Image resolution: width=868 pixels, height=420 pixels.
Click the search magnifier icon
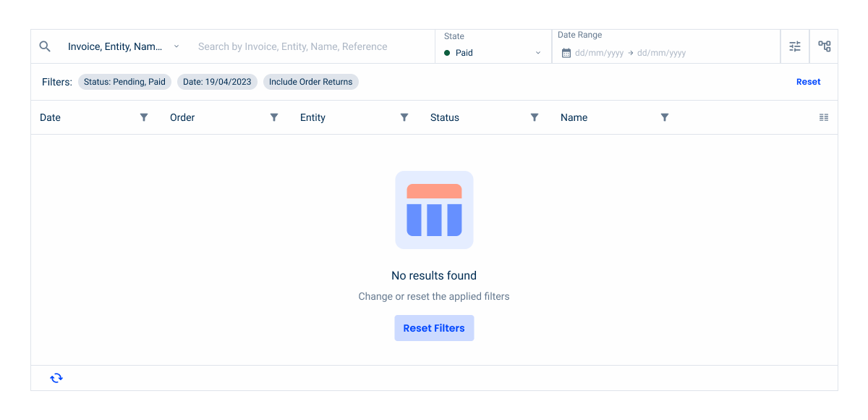pyautogui.click(x=45, y=46)
